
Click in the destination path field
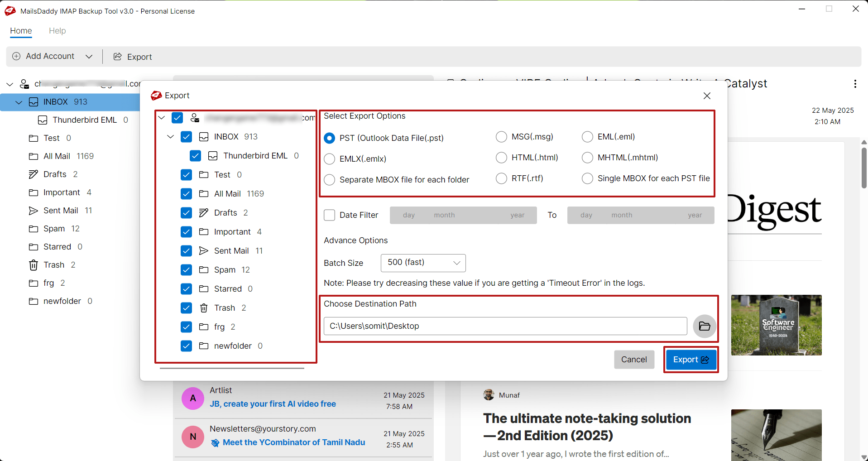(x=505, y=326)
